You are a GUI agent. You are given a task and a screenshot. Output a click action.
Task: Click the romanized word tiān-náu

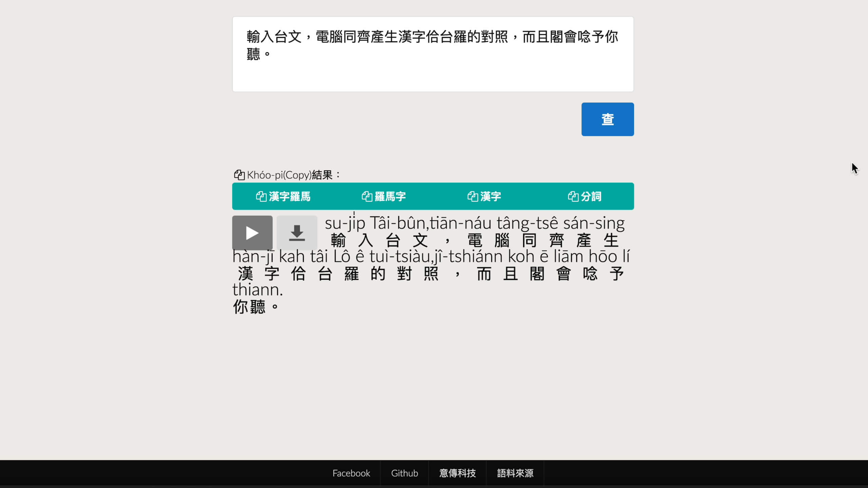click(460, 223)
